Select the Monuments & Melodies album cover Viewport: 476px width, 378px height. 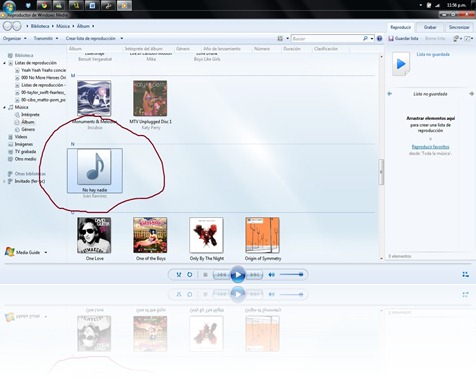pyautogui.click(x=94, y=98)
